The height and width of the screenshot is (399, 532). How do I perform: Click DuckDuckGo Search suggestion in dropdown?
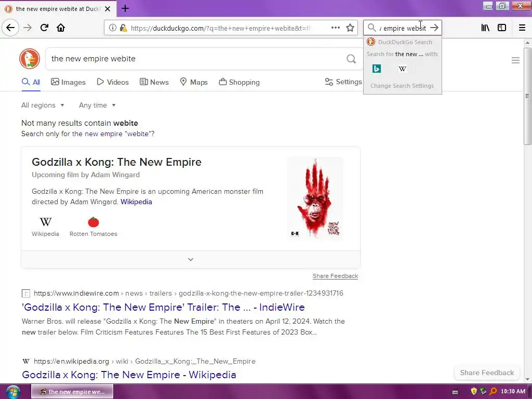[x=403, y=42]
